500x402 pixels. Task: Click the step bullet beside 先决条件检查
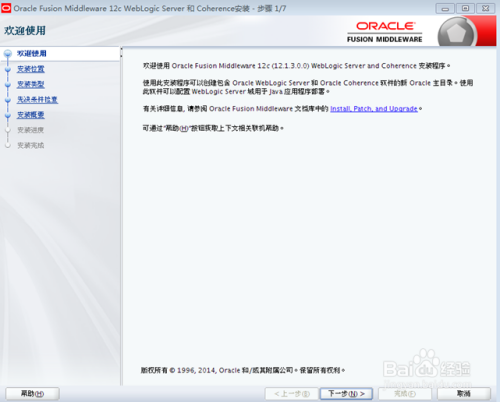tap(8, 100)
